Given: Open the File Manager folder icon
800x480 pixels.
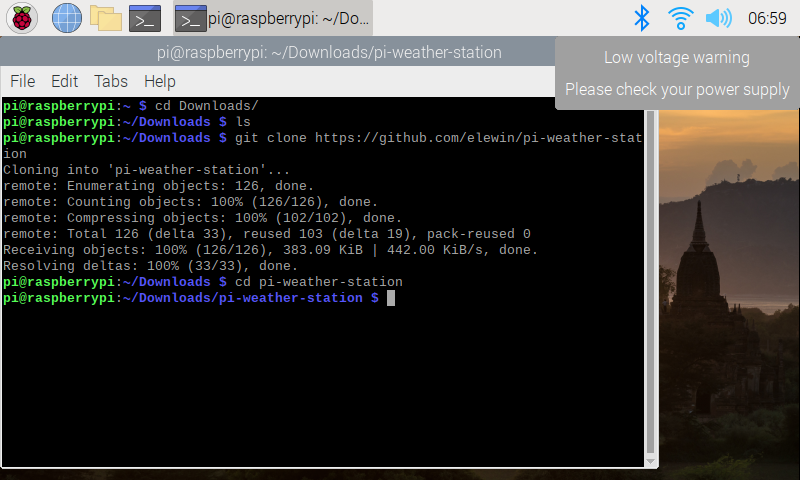Looking at the screenshot, I should coord(105,17).
